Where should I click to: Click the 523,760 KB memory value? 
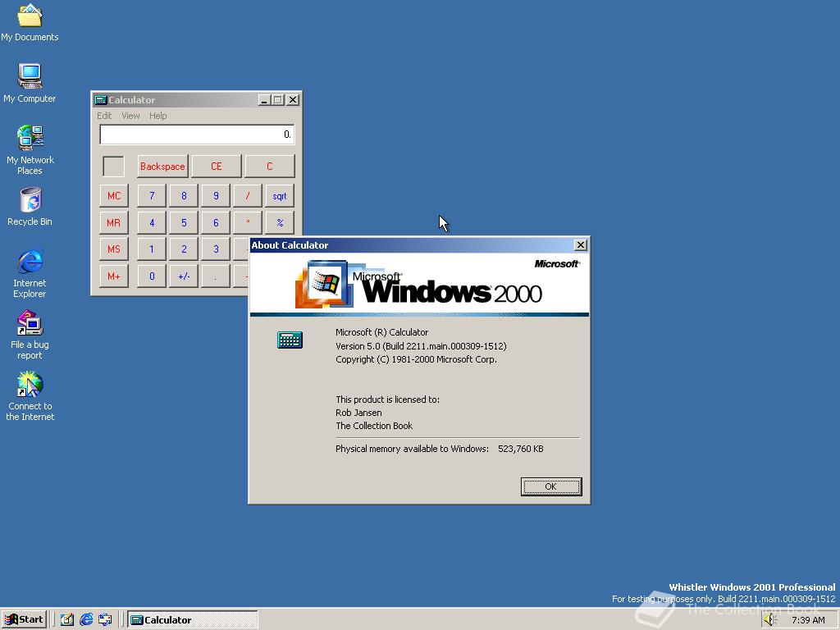coord(520,449)
